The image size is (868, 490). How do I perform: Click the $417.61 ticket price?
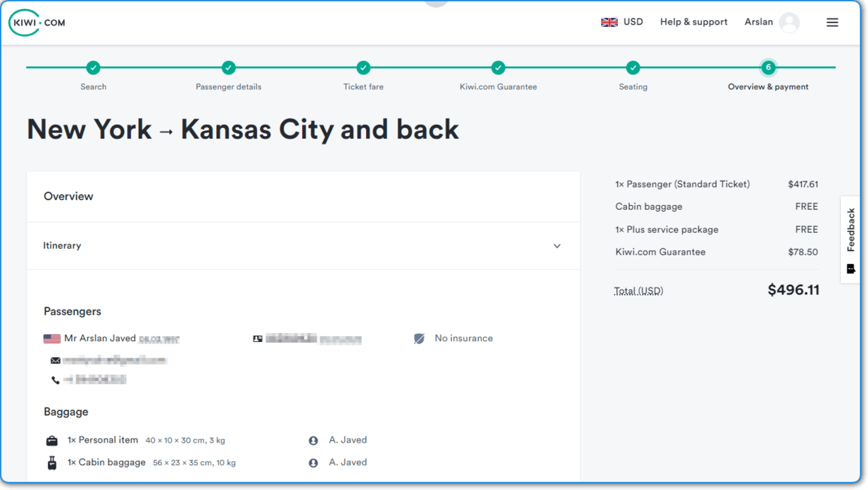[803, 184]
